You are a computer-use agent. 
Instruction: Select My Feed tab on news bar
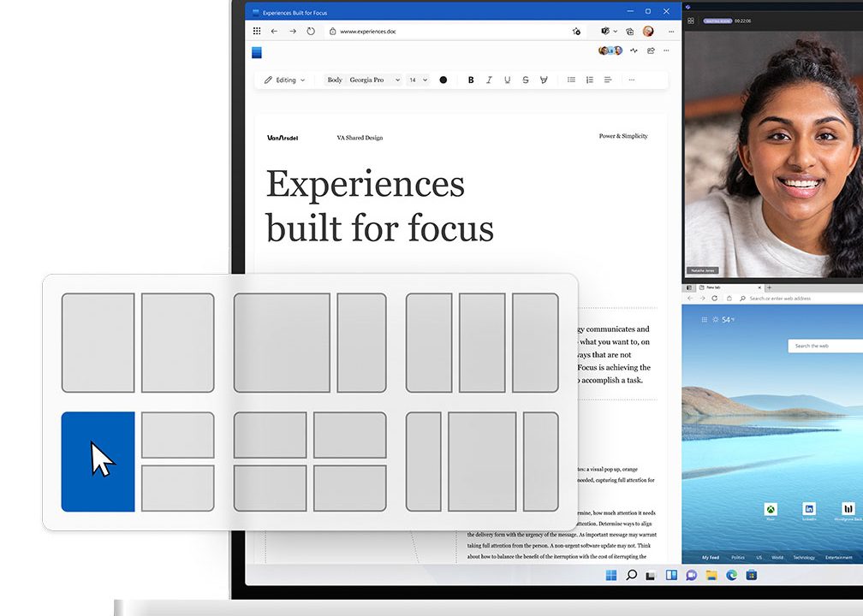(710, 557)
